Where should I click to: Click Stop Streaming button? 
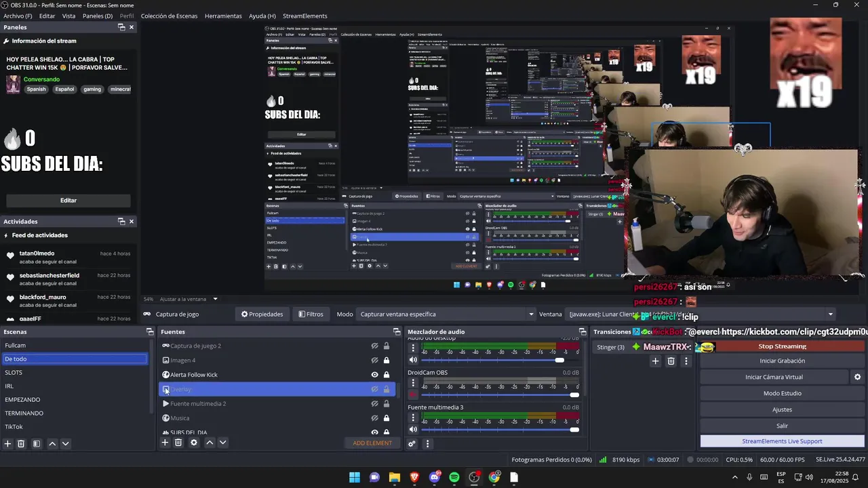point(782,346)
